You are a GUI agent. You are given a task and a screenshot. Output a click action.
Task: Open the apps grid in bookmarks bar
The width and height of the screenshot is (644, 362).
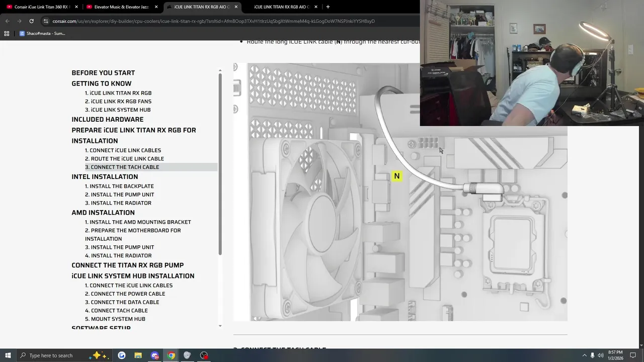(x=7, y=34)
